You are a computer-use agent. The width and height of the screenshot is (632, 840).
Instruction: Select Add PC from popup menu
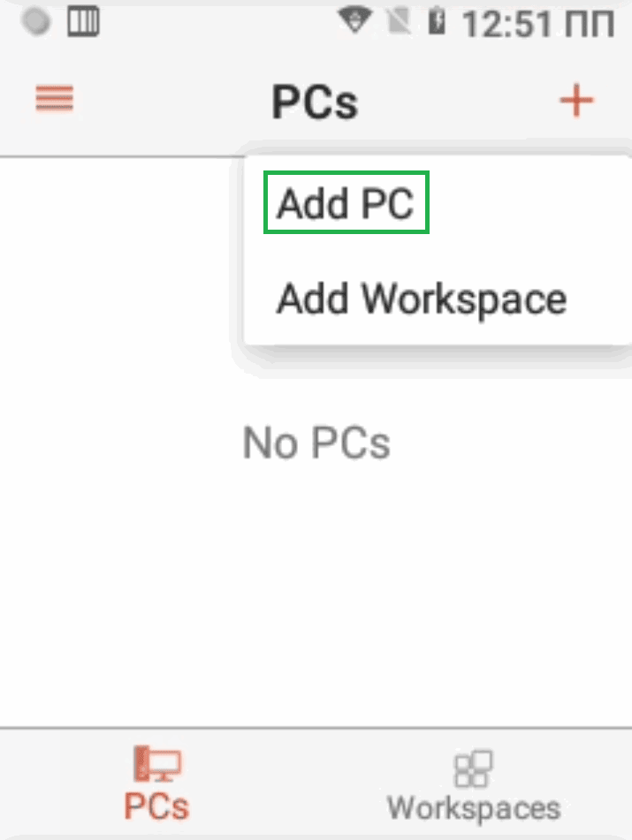(x=346, y=204)
